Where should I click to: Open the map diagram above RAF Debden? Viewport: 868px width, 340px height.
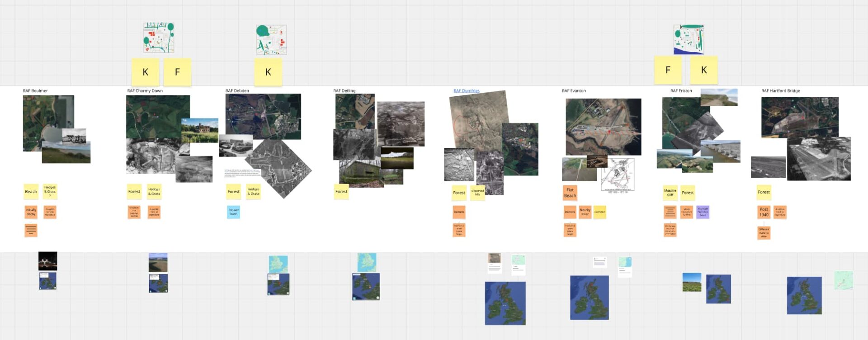point(271,40)
